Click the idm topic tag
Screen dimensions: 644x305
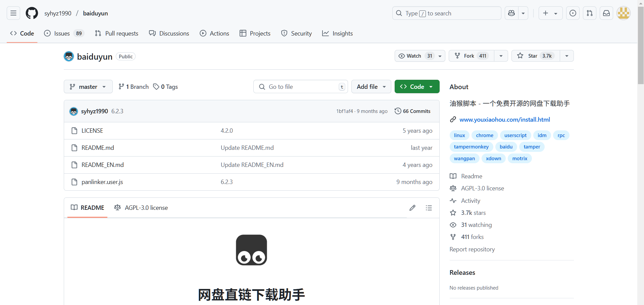coord(542,135)
